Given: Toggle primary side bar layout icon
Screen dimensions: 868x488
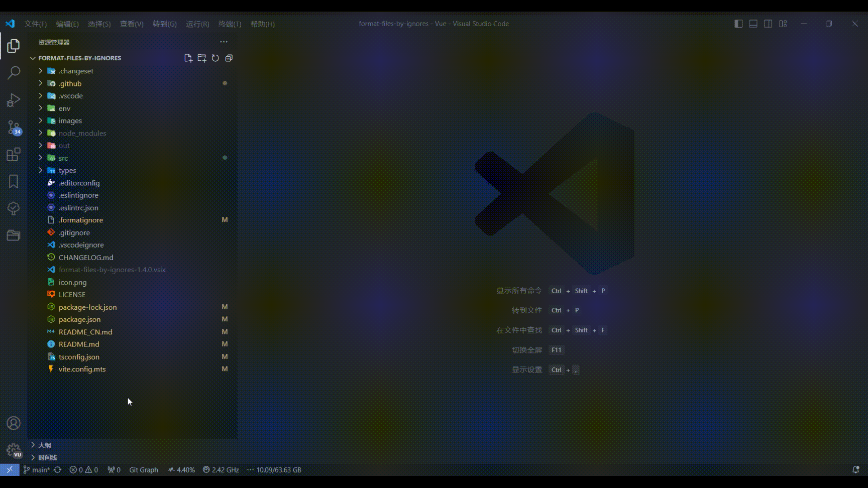Looking at the screenshot, I should point(738,24).
